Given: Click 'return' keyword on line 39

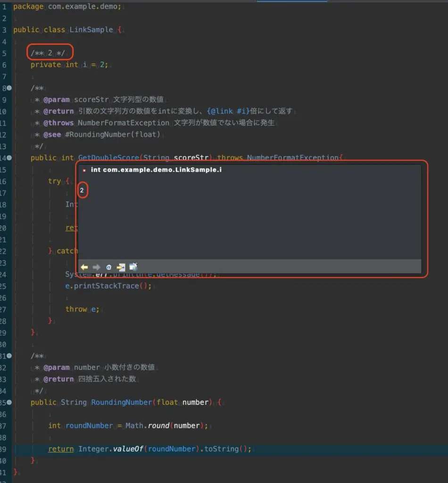Looking at the screenshot, I should click(x=61, y=449).
